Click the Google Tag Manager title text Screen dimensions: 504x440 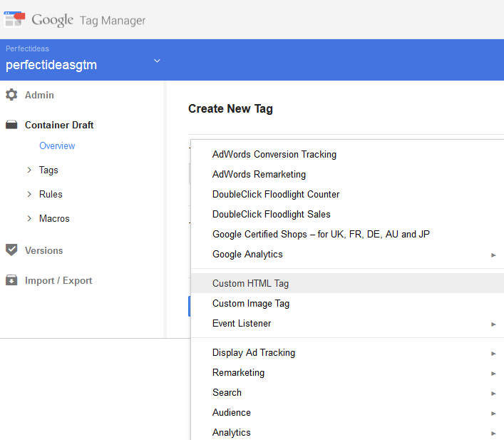[88, 20]
